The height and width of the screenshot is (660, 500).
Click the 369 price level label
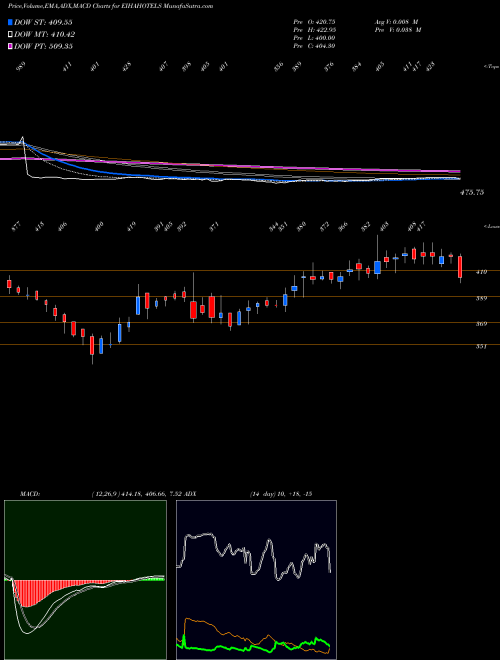[481, 324]
